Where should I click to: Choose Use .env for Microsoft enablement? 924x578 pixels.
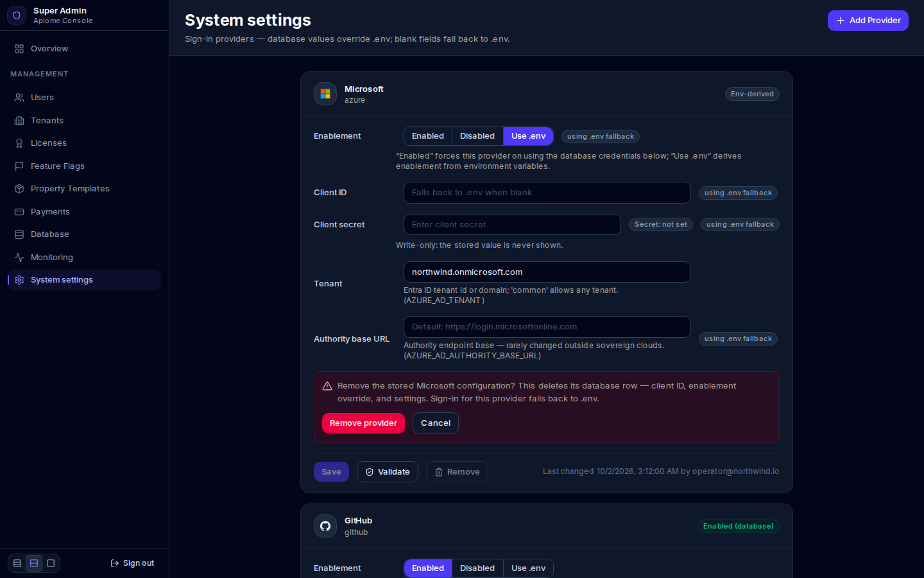click(529, 136)
